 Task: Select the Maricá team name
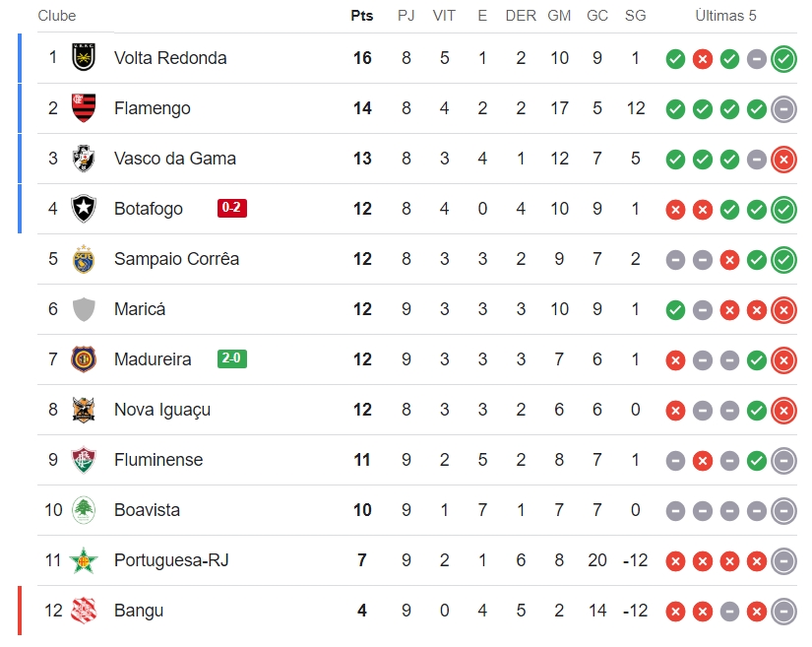[140, 309]
